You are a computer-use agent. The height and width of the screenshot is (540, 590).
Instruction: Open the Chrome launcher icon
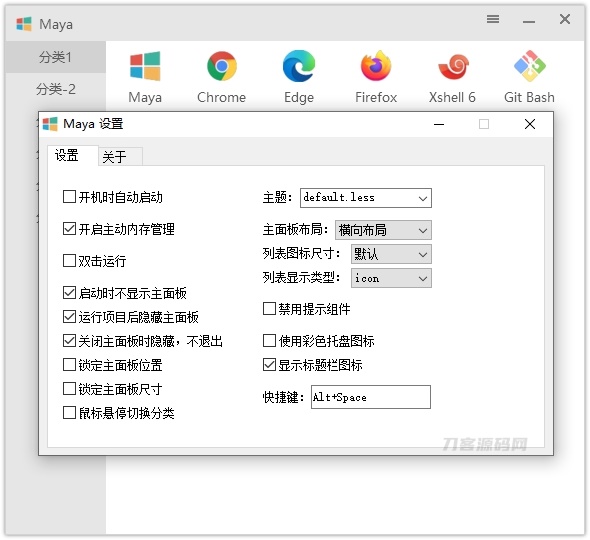click(222, 66)
